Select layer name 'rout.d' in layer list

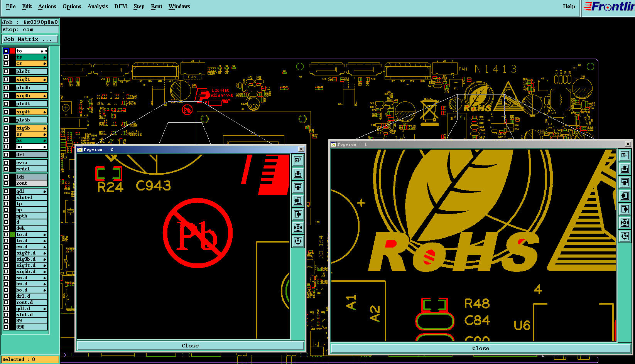click(x=31, y=302)
